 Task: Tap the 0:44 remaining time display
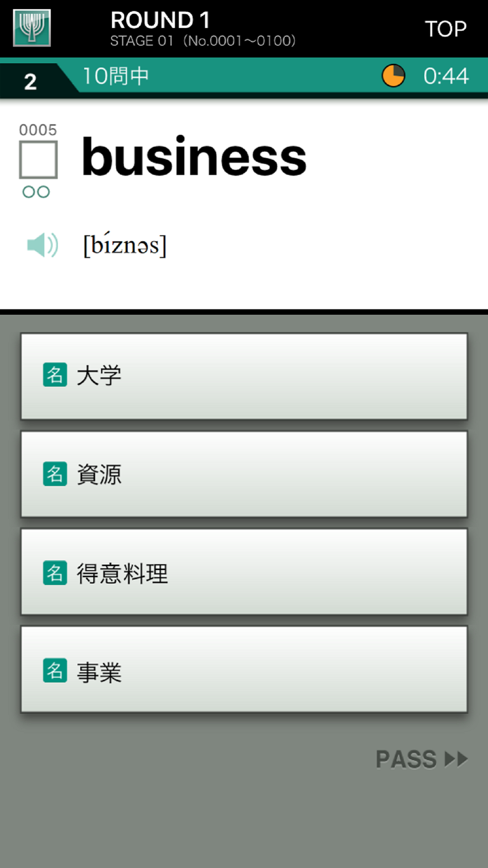coord(446,76)
